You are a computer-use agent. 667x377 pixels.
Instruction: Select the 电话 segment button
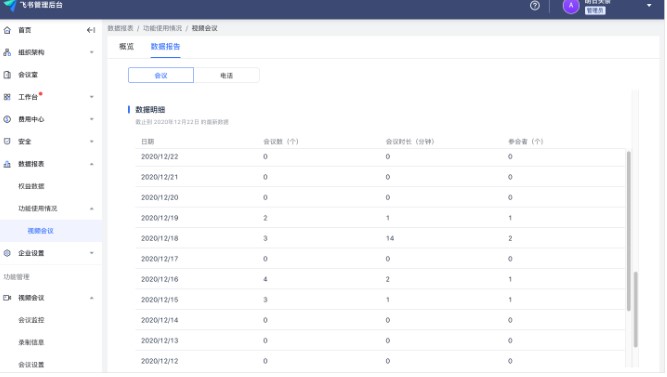tap(226, 75)
